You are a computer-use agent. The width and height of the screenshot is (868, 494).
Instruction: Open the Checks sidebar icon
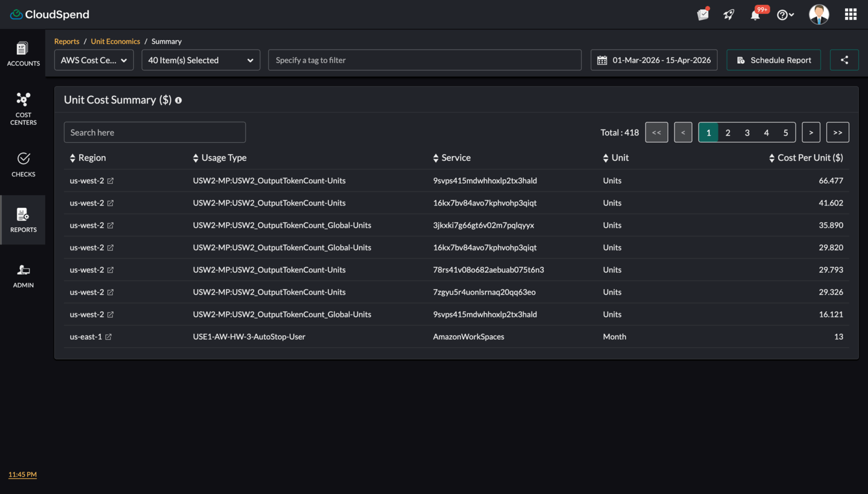pyautogui.click(x=23, y=164)
